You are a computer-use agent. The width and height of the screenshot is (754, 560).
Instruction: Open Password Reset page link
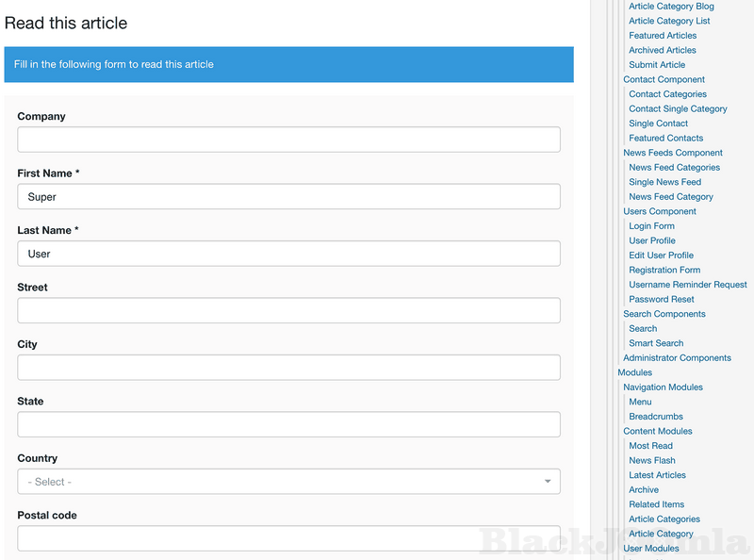(x=661, y=299)
